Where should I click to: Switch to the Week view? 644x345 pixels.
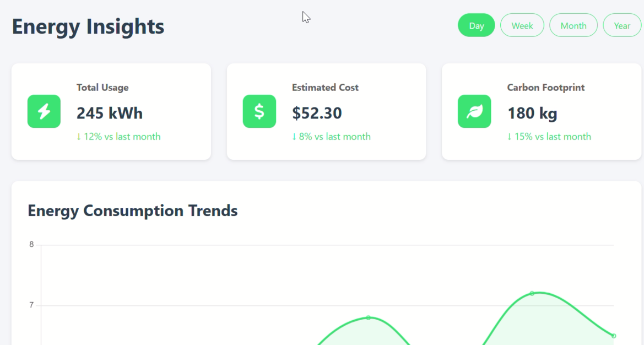tap(522, 25)
